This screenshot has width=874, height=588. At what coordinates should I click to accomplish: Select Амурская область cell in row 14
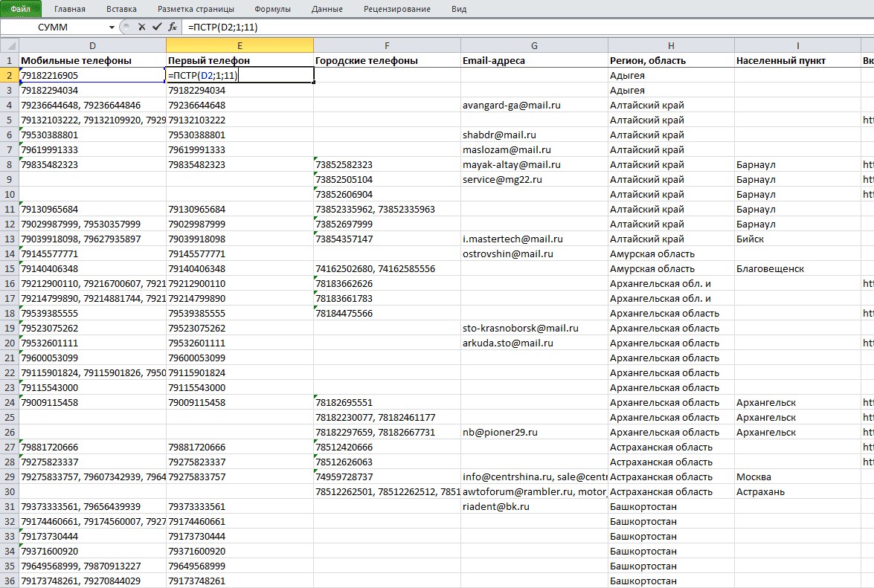[x=671, y=254]
